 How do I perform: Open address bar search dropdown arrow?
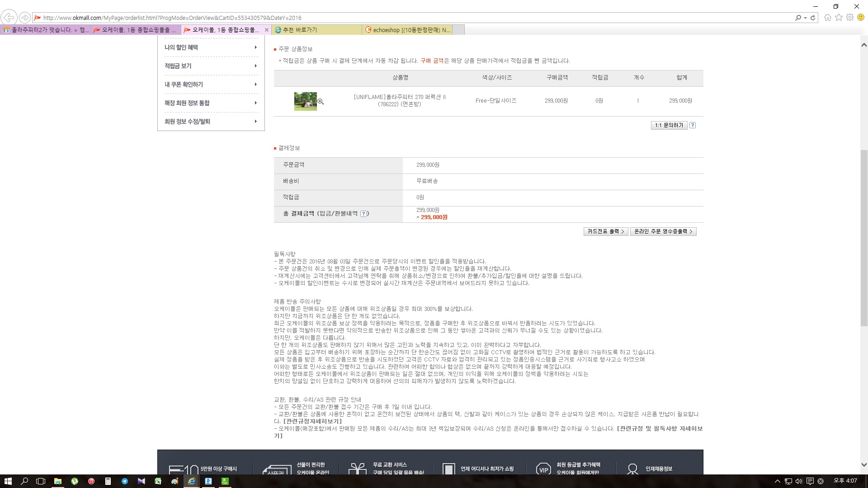(805, 18)
